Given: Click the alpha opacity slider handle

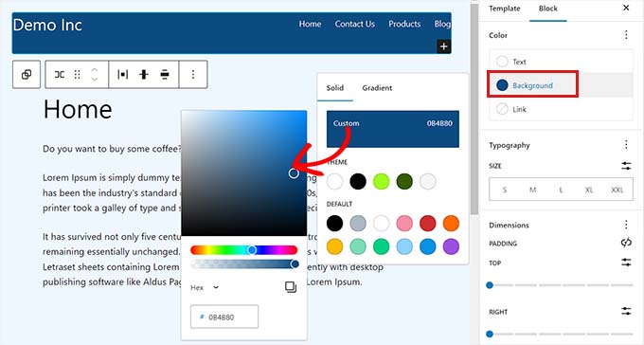Looking at the screenshot, I should [x=295, y=264].
